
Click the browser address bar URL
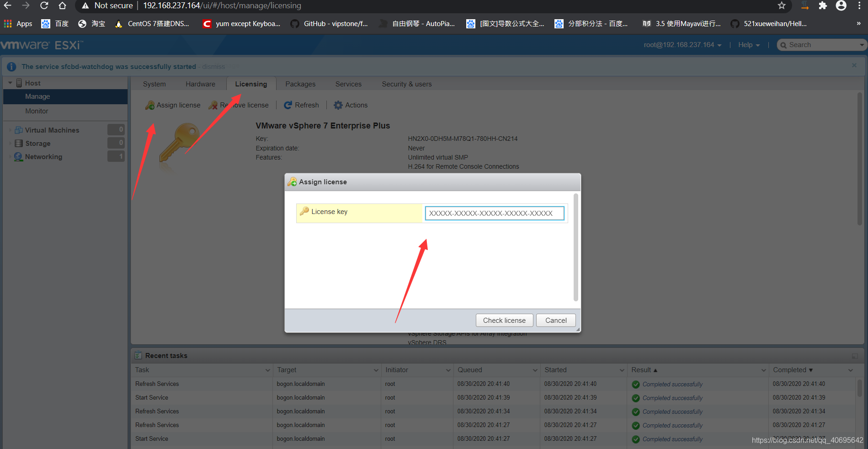point(222,5)
